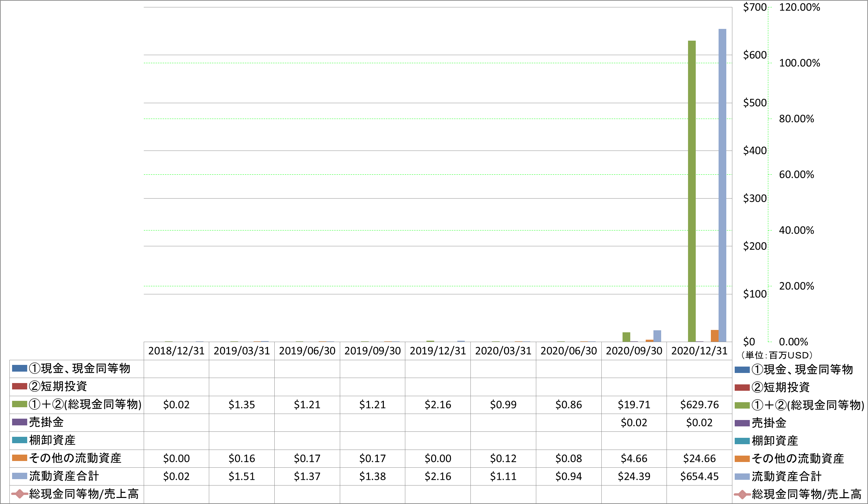Click the 売掛金 $0.02 cell for 2020/09/30

pyautogui.click(x=634, y=423)
